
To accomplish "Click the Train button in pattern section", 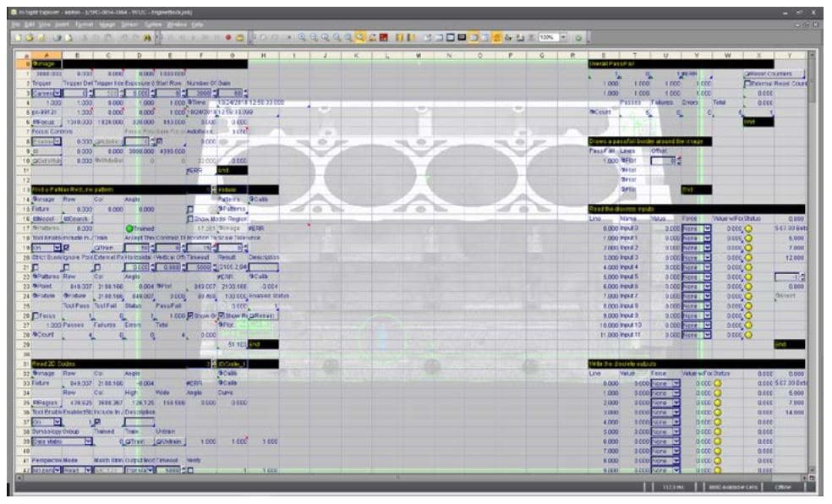I will [x=106, y=247].
